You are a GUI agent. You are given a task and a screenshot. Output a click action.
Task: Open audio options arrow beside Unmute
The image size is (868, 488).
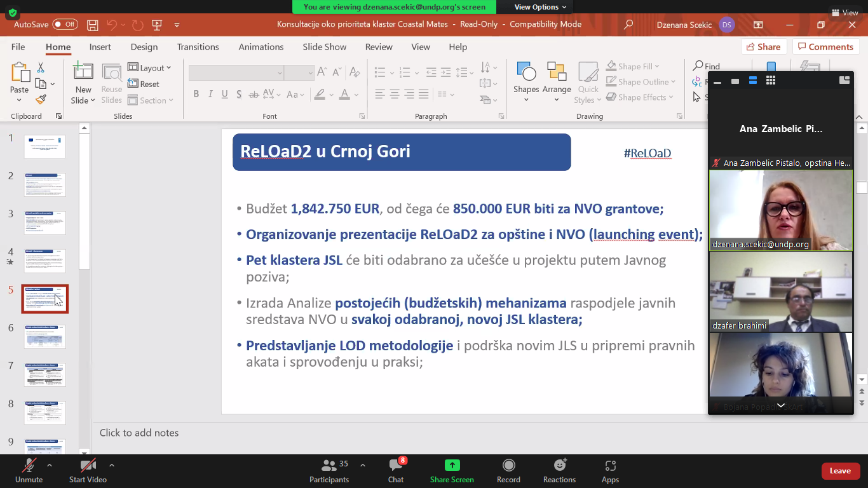tap(50, 465)
